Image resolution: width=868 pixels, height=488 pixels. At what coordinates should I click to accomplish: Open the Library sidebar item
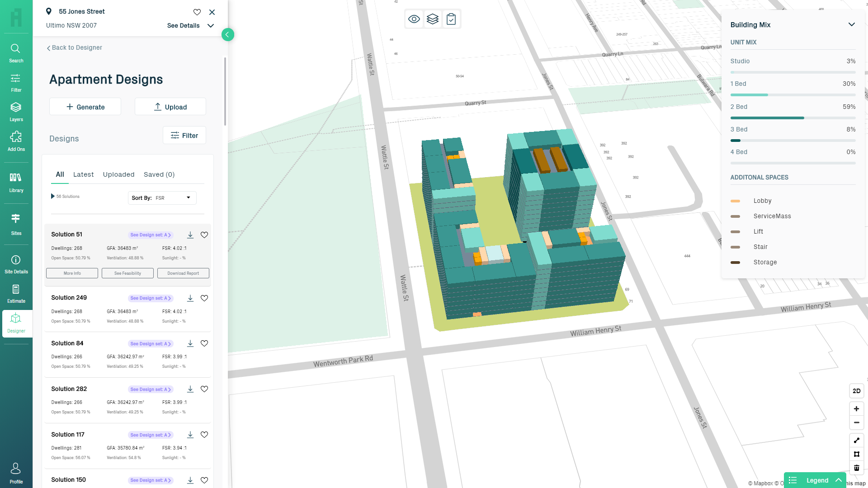pyautogui.click(x=16, y=183)
